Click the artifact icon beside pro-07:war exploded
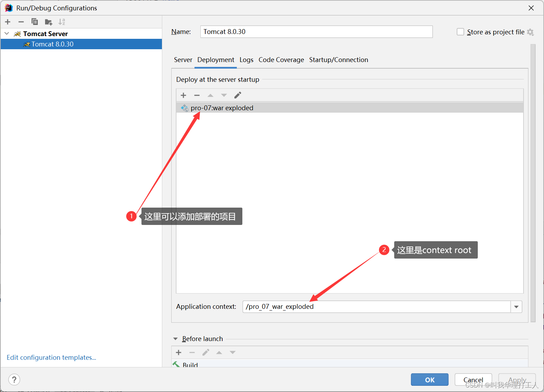 (x=185, y=108)
